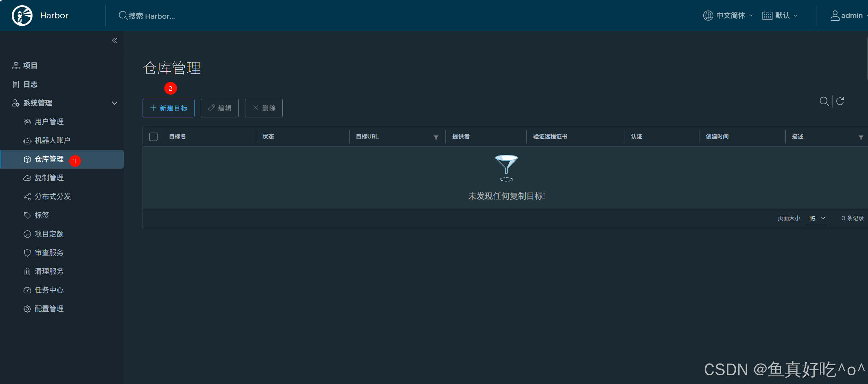Click the globe language icon
868x384 pixels.
click(708, 16)
